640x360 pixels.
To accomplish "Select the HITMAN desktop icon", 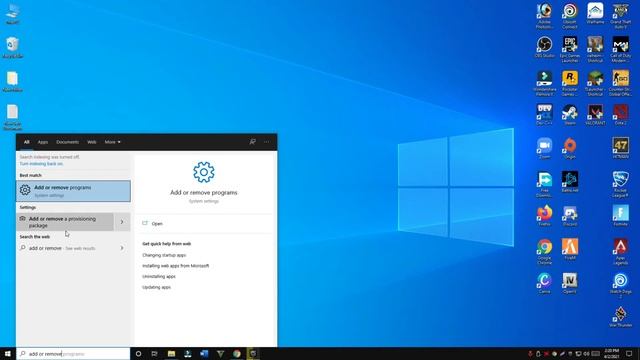I will [620, 148].
